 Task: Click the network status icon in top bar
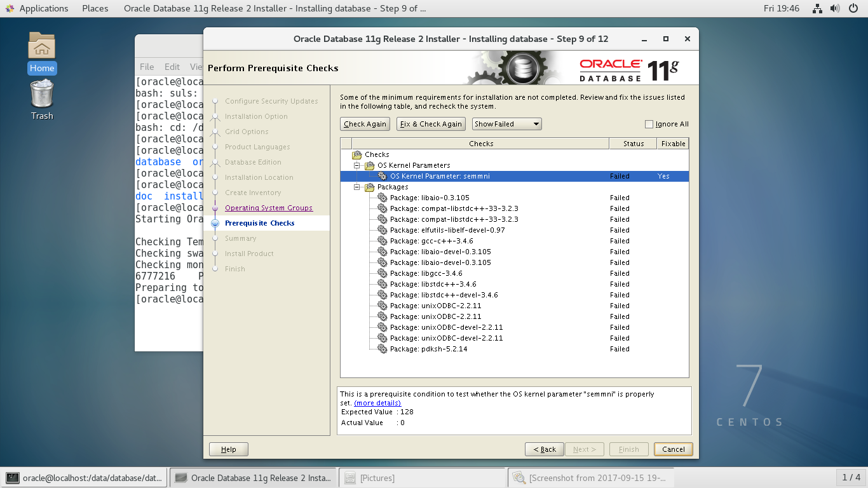[818, 8]
